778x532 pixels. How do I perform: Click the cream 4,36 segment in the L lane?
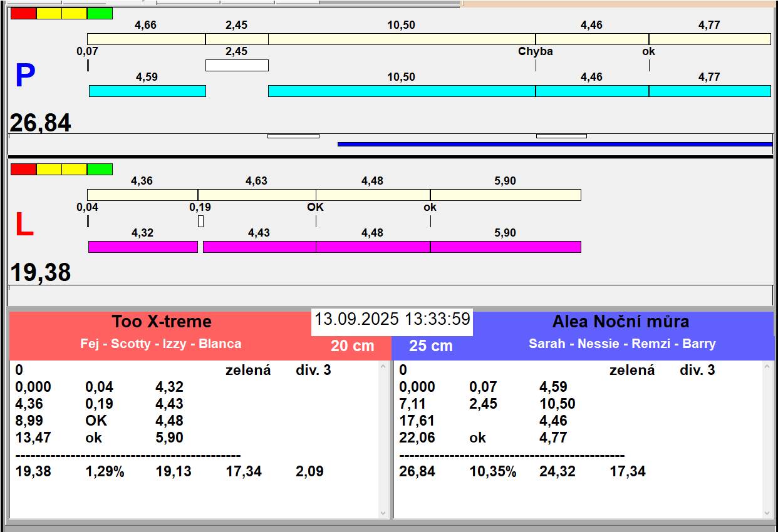pyautogui.click(x=142, y=195)
